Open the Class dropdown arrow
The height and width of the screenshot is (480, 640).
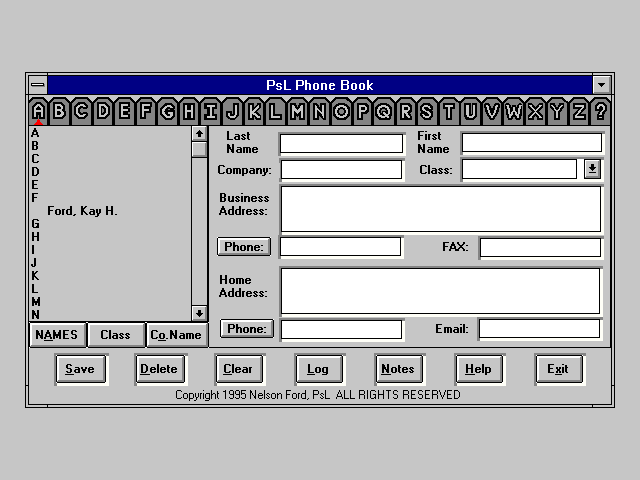(592, 169)
